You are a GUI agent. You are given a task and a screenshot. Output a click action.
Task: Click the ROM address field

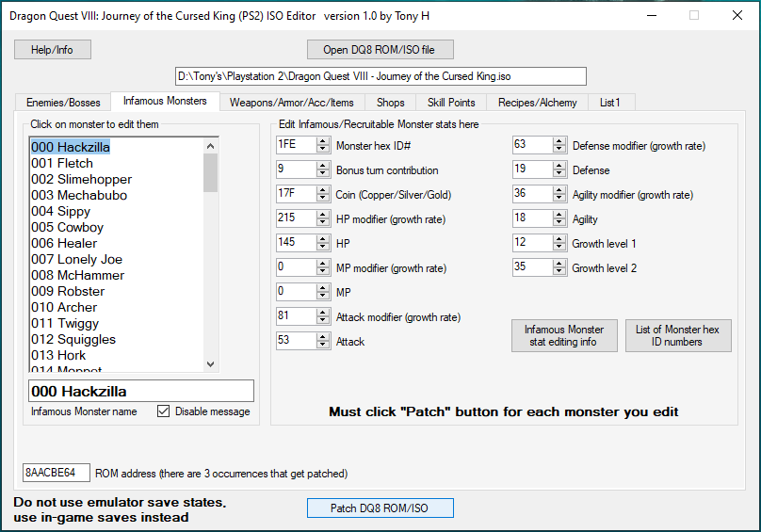(56, 473)
